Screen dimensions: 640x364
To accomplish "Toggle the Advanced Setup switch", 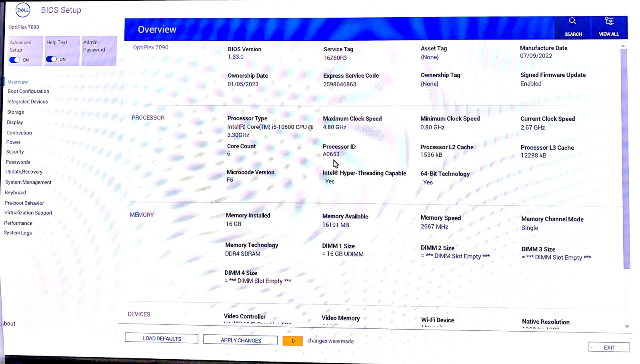I will pos(15,60).
